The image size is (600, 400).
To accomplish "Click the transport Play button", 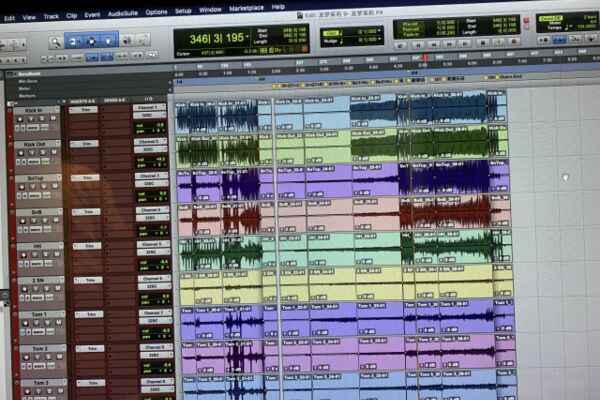I will 499,42.
